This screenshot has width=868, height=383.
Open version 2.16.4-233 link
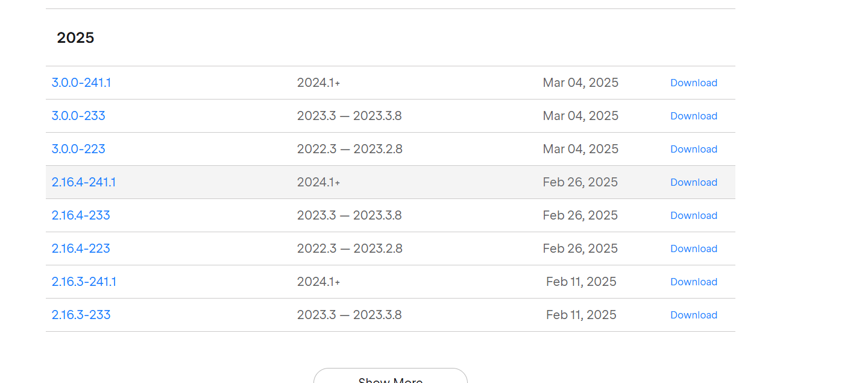click(81, 215)
